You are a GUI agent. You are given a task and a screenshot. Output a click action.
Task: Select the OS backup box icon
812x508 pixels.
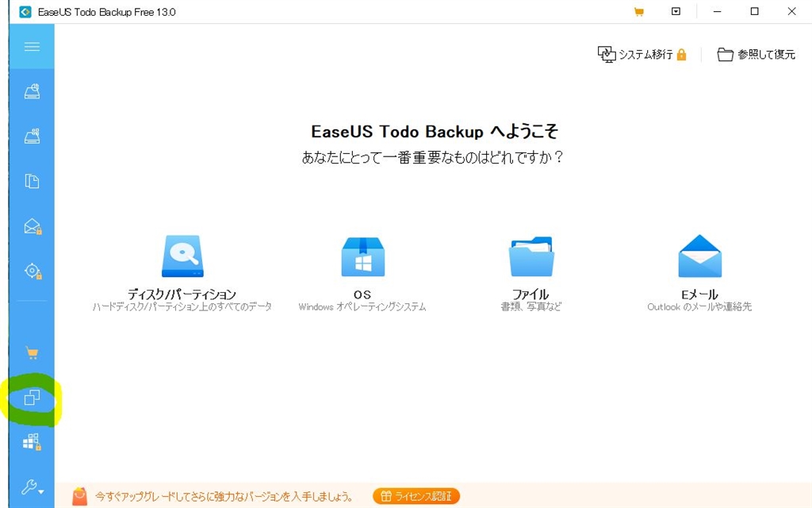pos(362,256)
